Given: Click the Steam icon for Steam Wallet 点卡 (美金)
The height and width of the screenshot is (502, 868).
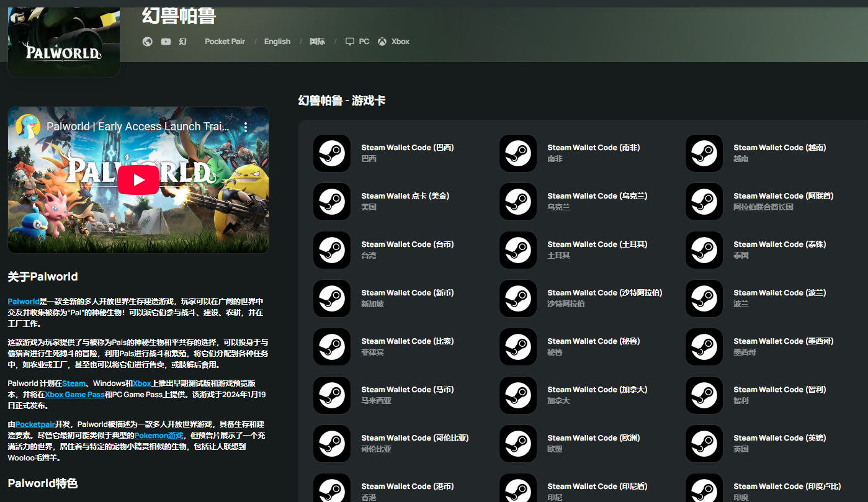Looking at the screenshot, I should click(x=332, y=202).
